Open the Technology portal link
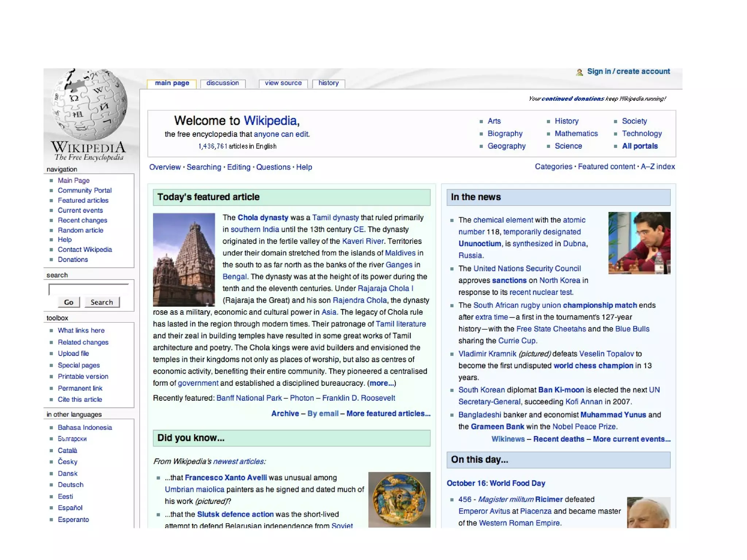 [642, 133]
